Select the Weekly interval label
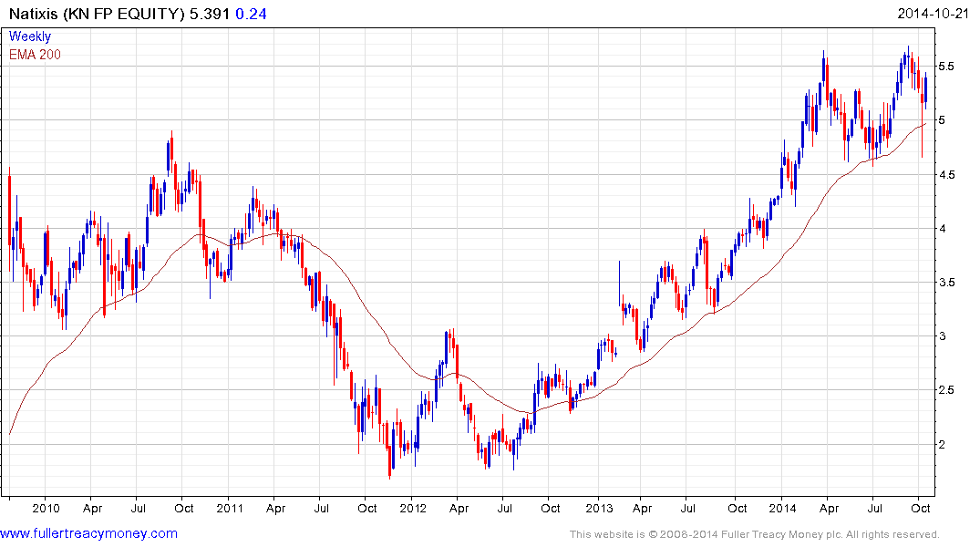980x547 pixels. click(30, 36)
